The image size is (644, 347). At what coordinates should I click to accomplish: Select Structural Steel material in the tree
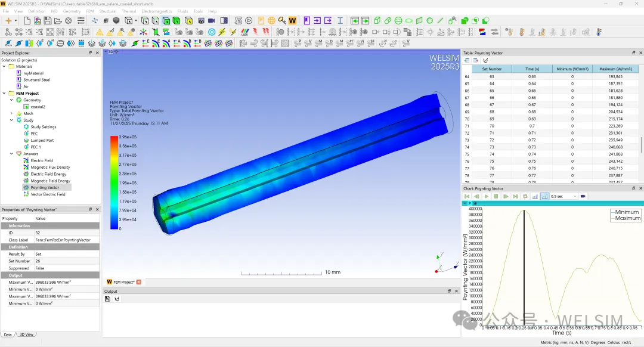click(36, 80)
